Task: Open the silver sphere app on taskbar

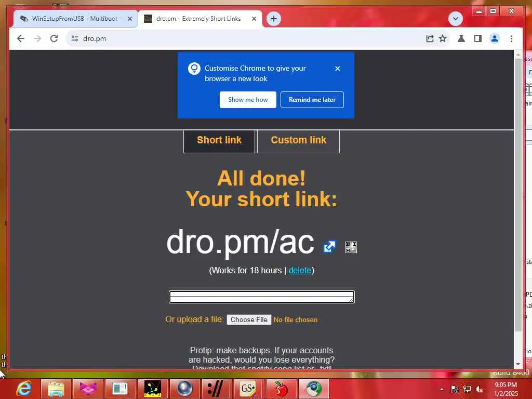Action: [184, 389]
